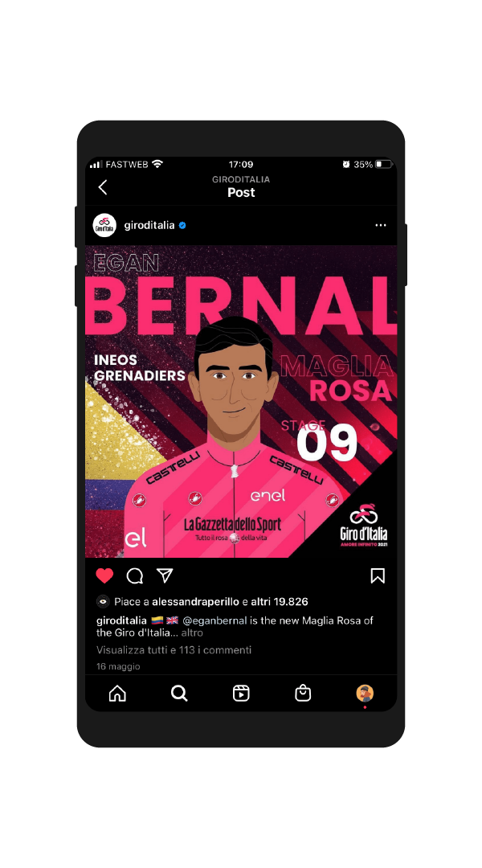Tap the liker avatar beside 'Piace a'
482x868 pixels.
[103, 602]
